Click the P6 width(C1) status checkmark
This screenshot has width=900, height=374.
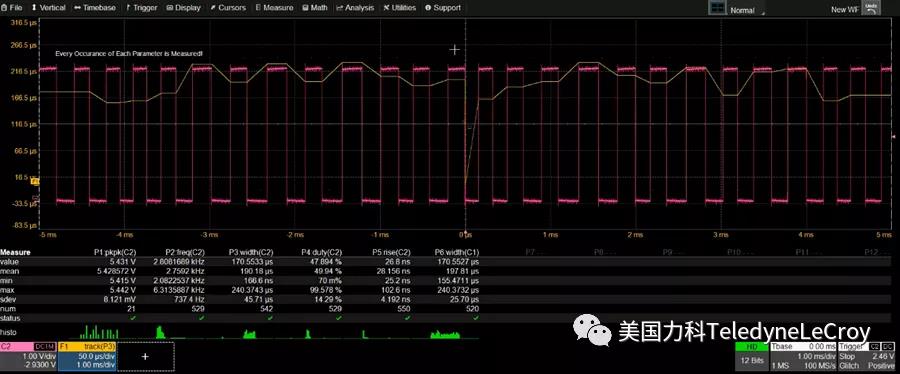click(x=476, y=318)
